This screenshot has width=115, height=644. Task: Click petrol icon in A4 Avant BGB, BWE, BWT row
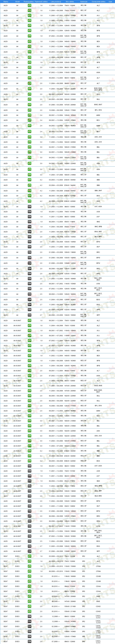[x=29, y=391]
